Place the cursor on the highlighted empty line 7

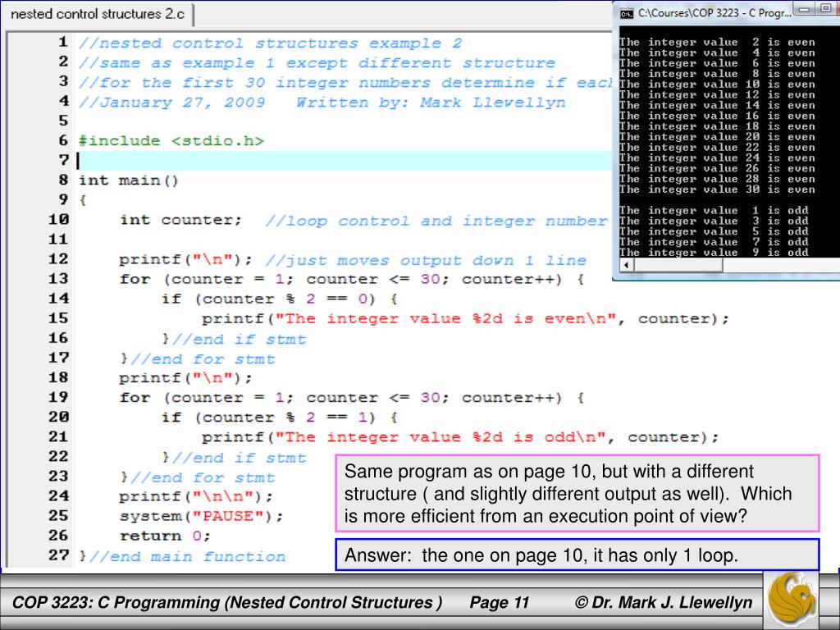click(x=345, y=161)
